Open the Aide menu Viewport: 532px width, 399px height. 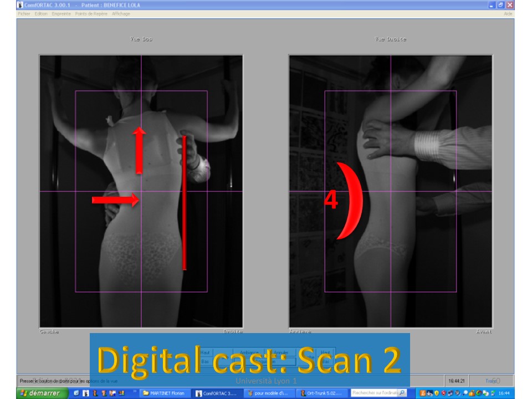point(508,14)
